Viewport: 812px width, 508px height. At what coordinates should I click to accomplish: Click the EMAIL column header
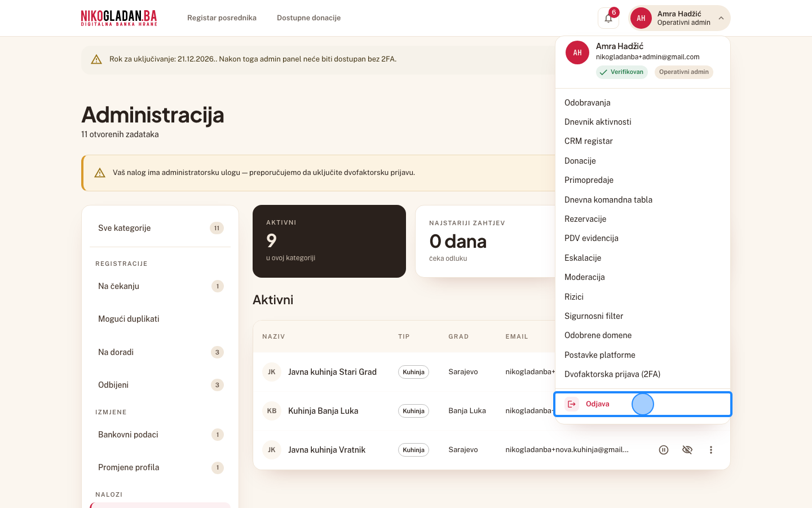517,336
